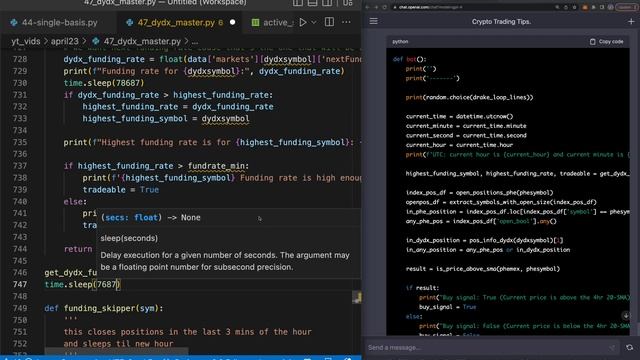Click the Crypto Trading Tips chat title
This screenshot has width=640, height=360.
click(501, 22)
